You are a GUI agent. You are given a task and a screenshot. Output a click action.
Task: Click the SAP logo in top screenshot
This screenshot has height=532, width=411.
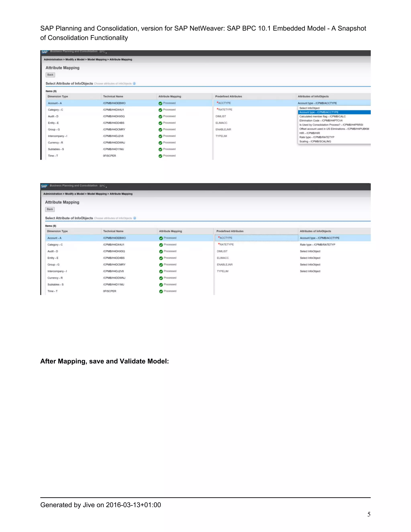coord(44,52)
